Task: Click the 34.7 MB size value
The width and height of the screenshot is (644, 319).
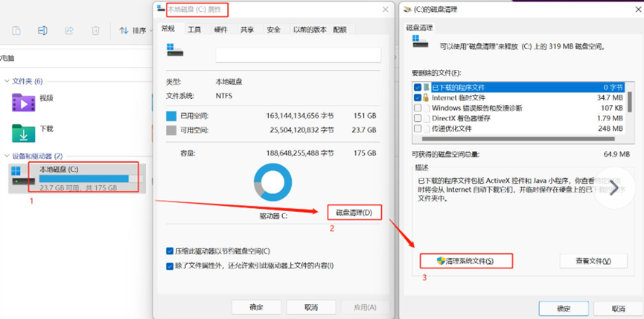Action: tap(610, 98)
